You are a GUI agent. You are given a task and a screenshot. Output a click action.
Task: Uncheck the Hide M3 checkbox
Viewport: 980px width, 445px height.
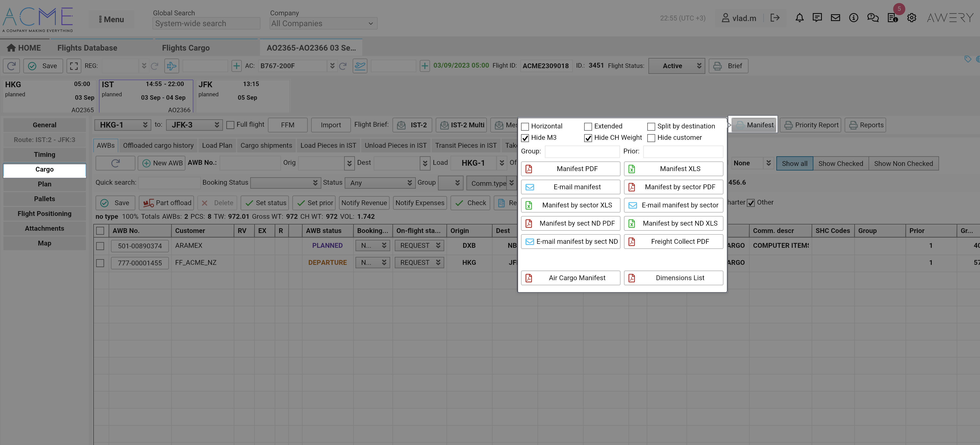[525, 138]
